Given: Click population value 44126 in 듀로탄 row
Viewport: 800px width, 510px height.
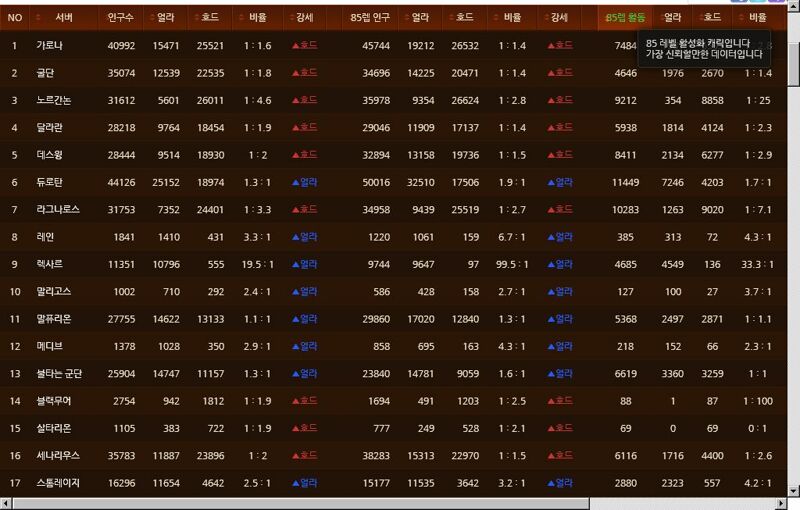Looking at the screenshot, I should [121, 182].
